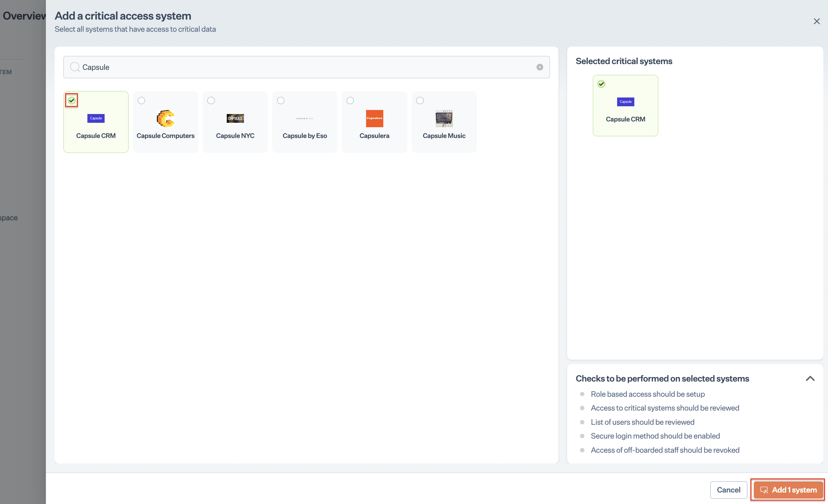828x504 pixels.
Task: Deselect Capsule CRM in selected systems panel
Action: click(x=601, y=84)
